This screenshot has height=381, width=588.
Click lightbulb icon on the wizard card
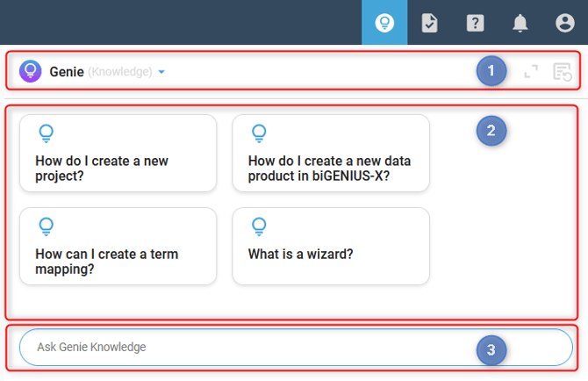(259, 226)
